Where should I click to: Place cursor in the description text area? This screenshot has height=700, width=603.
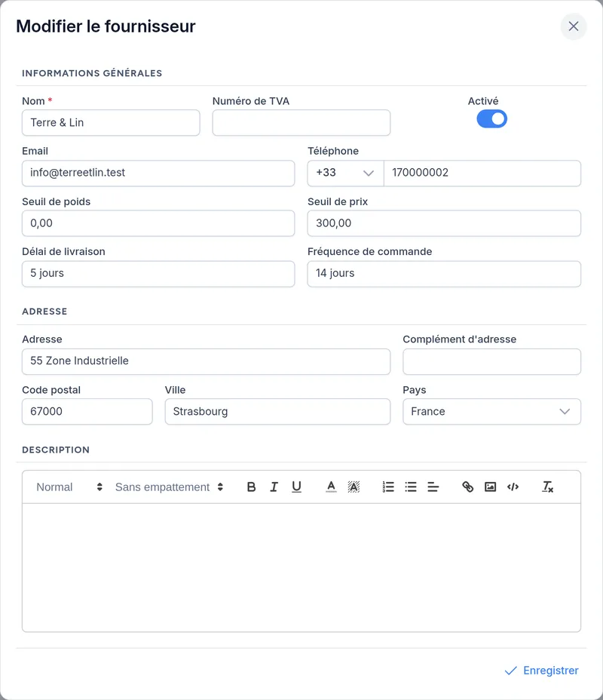[301, 567]
